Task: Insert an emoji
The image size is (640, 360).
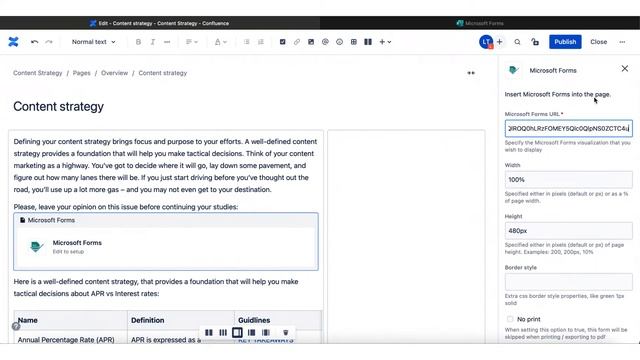Action: [340, 42]
